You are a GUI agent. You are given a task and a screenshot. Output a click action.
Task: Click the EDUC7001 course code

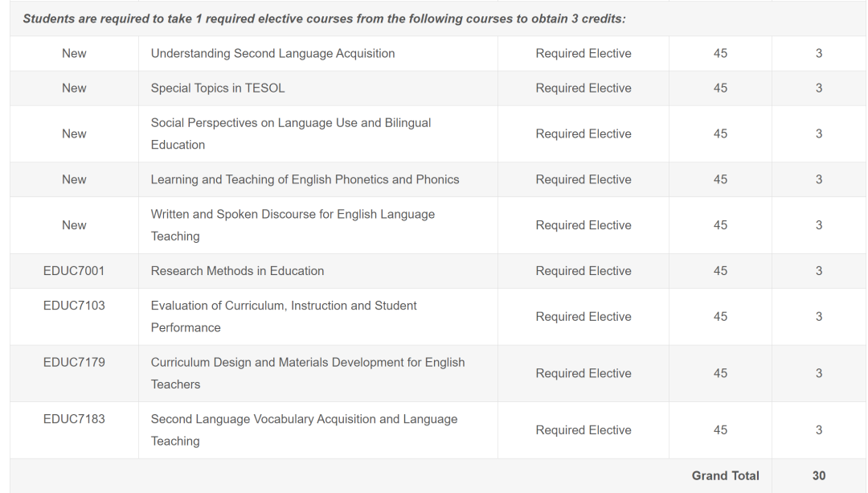click(x=74, y=271)
